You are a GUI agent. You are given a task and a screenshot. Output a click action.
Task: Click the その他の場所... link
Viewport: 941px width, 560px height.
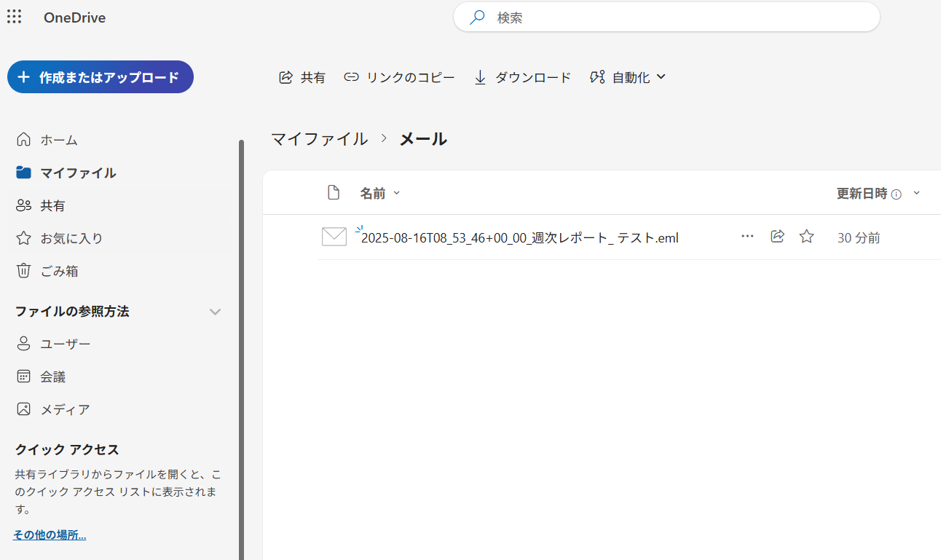(50, 535)
